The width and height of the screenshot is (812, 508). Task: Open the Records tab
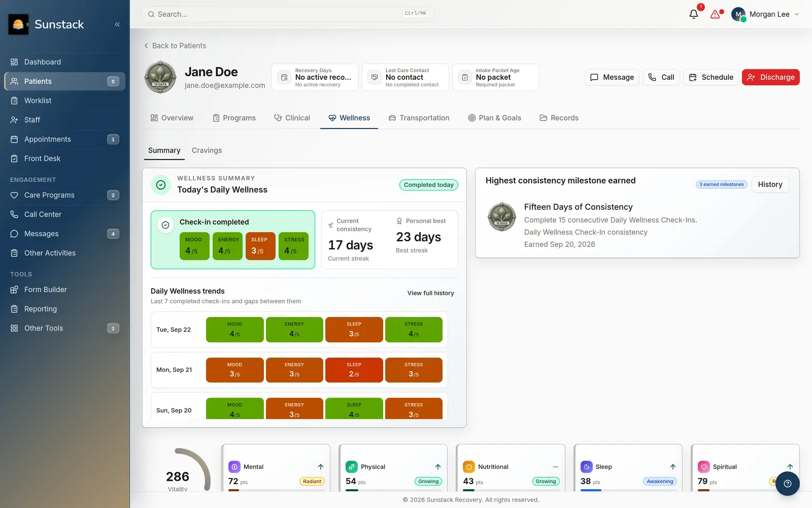[x=559, y=118]
